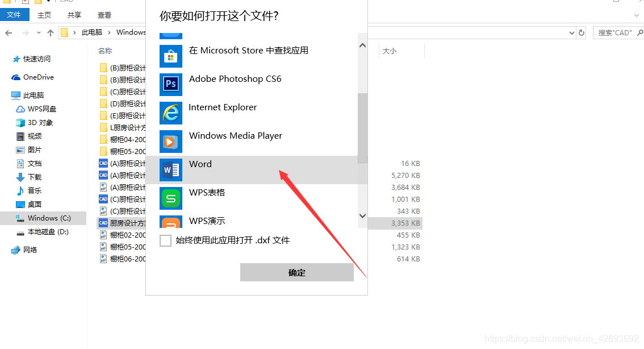This screenshot has height=349, width=644.
Task: Open the 音乐 folder in the sidebar
Action: [29, 190]
